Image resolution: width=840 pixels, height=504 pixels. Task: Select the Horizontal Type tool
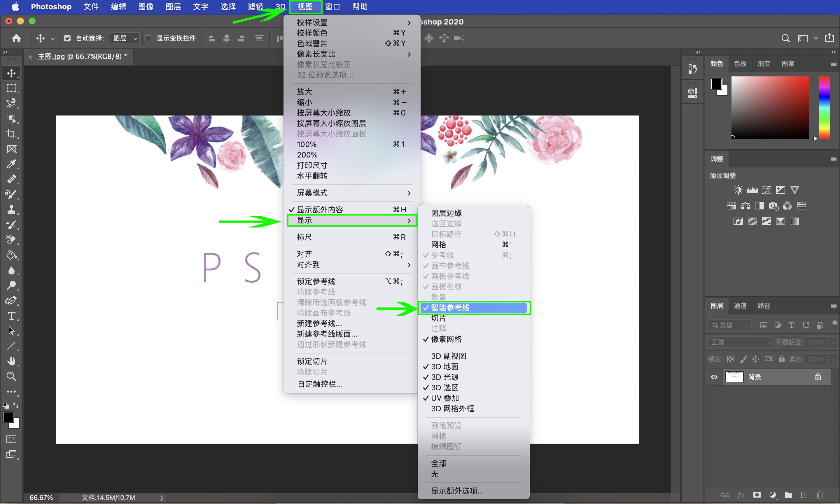(x=12, y=316)
